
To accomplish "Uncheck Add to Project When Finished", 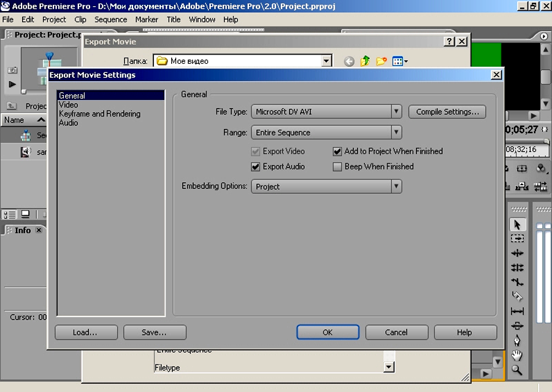I will click(x=337, y=152).
